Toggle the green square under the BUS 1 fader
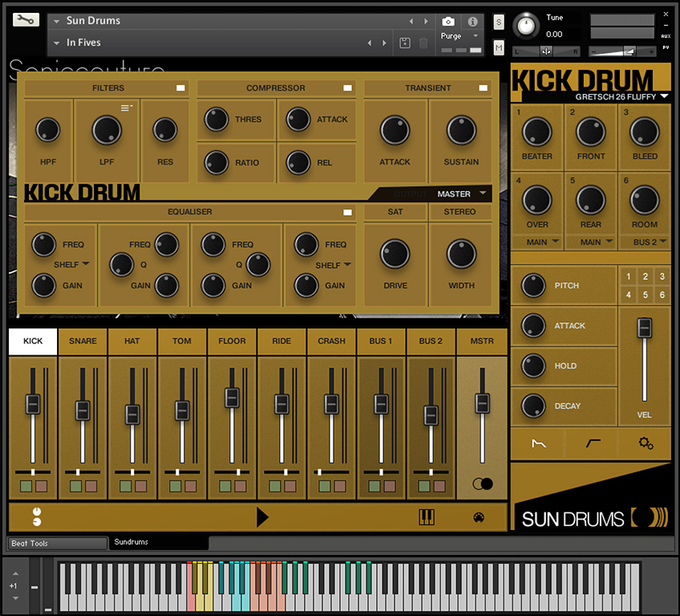This screenshot has width=680, height=616. tap(374, 486)
